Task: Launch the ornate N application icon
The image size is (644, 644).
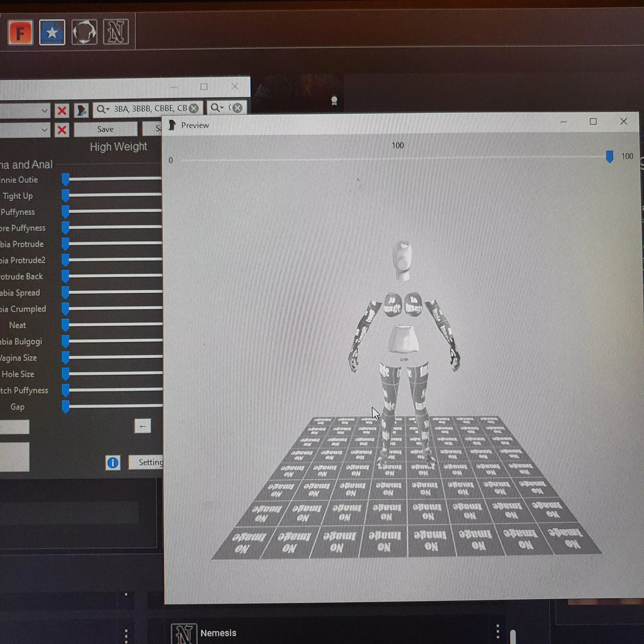Action: point(116,32)
